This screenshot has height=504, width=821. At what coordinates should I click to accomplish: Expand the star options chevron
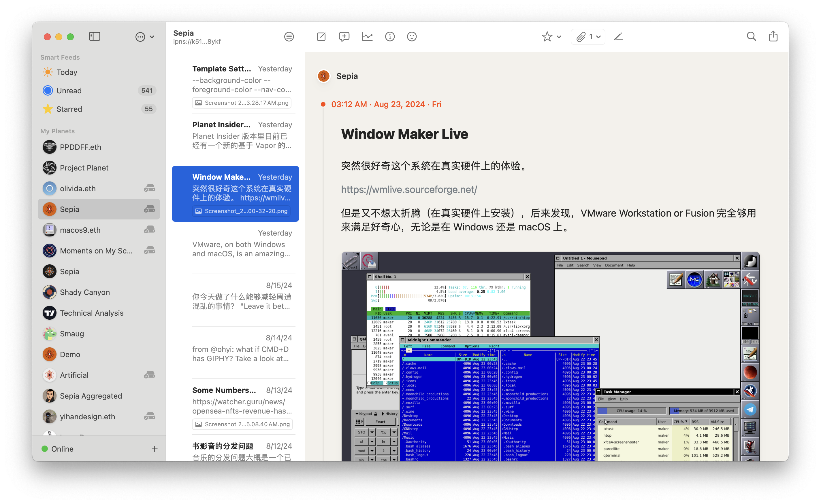[559, 37]
